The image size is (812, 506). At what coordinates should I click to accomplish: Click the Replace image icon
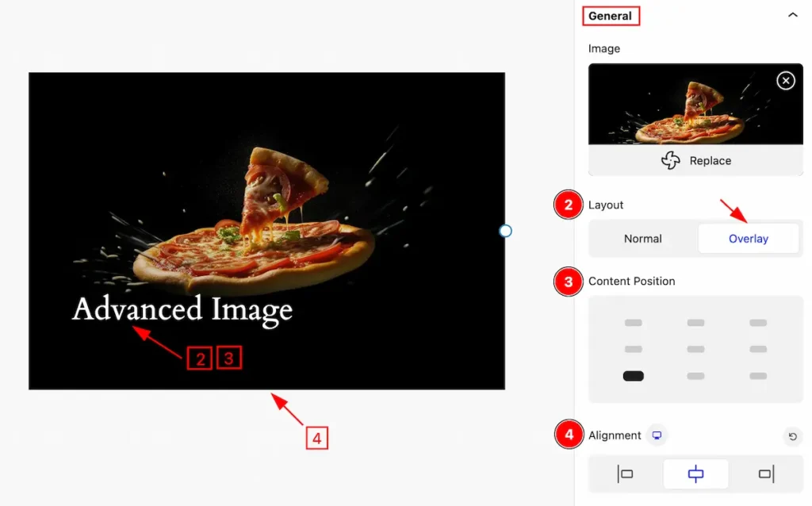[671, 160]
